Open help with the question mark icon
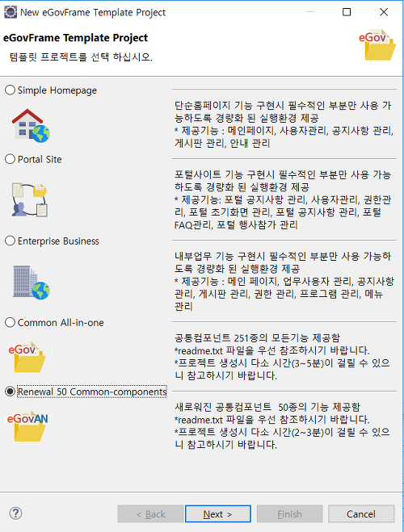This screenshot has width=404, height=532. [15, 513]
